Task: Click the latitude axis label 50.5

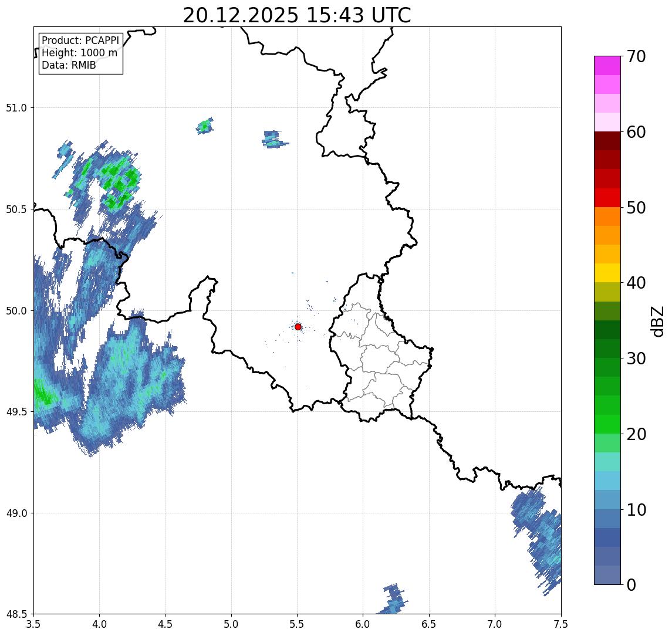Action: [x=16, y=209]
